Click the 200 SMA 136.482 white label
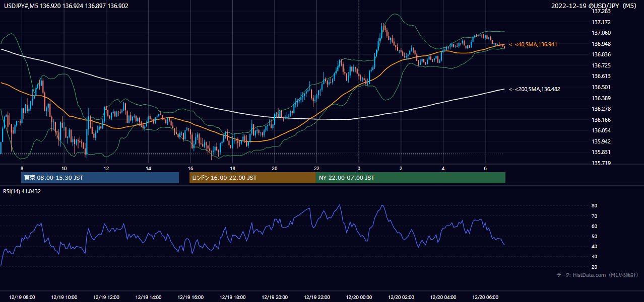 (535, 89)
